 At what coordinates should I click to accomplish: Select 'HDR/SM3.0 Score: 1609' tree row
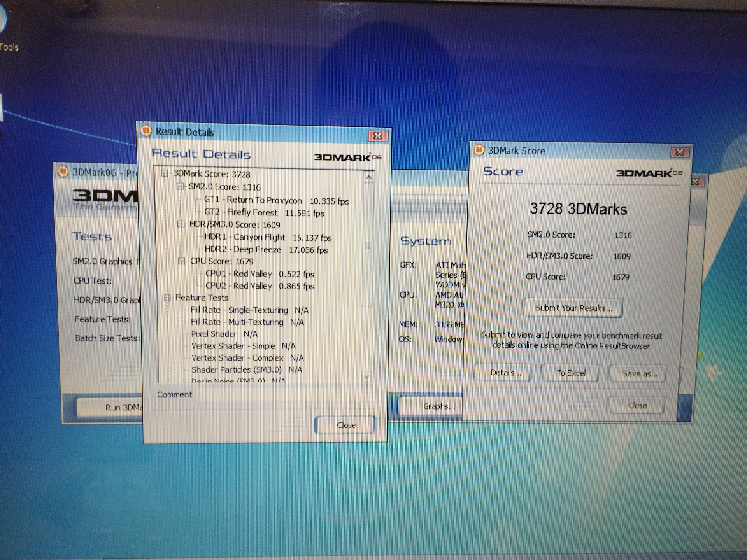[x=235, y=224]
